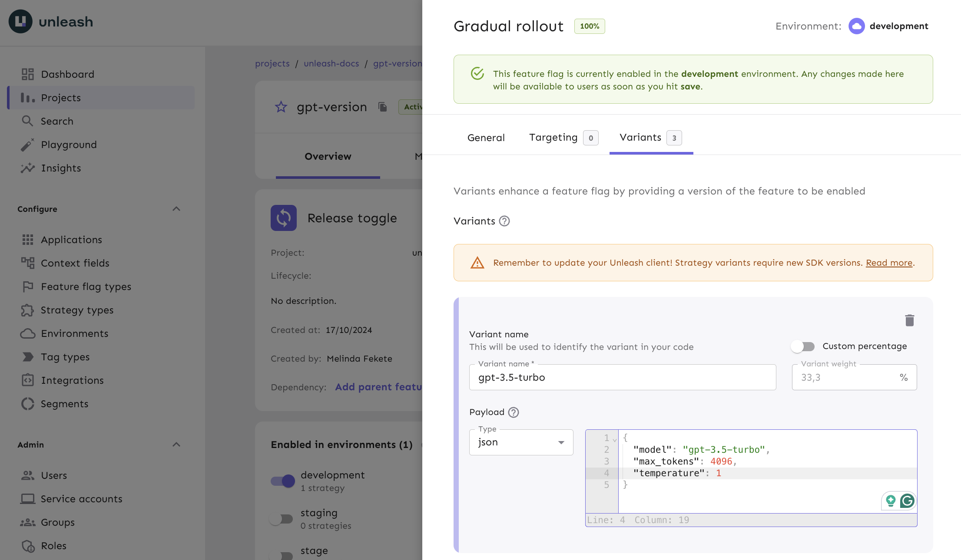Viewport: 961px width, 560px height.
Task: Click the Insights icon in sidebar
Action: point(28,167)
